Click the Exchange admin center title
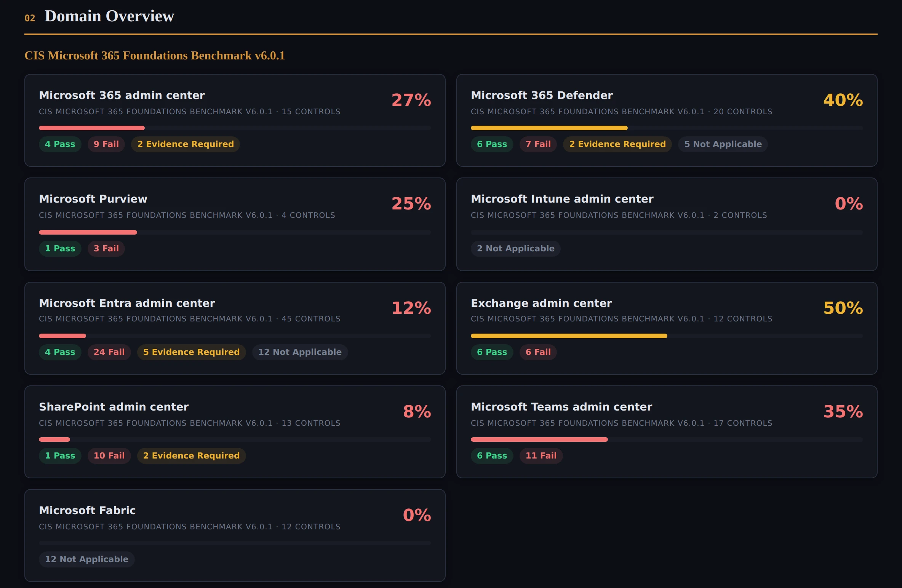The height and width of the screenshot is (588, 902). point(541,303)
